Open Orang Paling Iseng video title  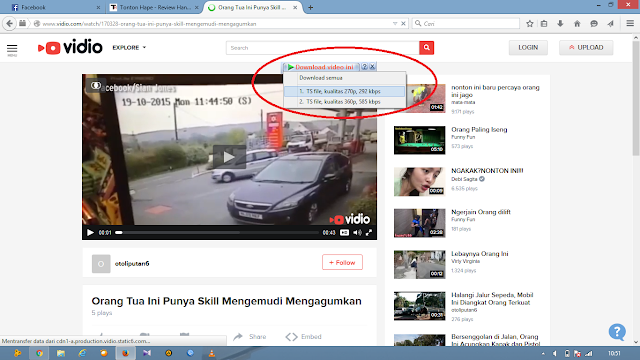(x=479, y=129)
